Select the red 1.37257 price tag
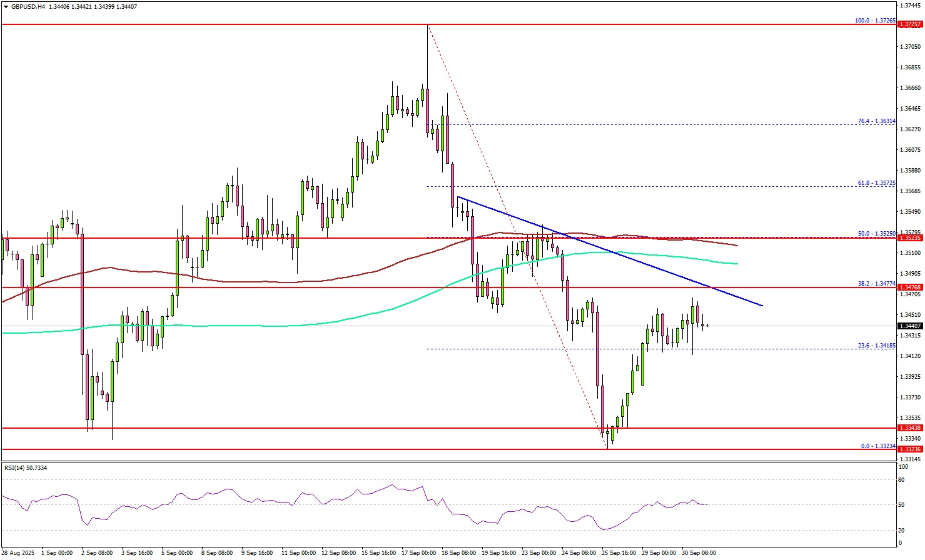 tap(909, 24)
